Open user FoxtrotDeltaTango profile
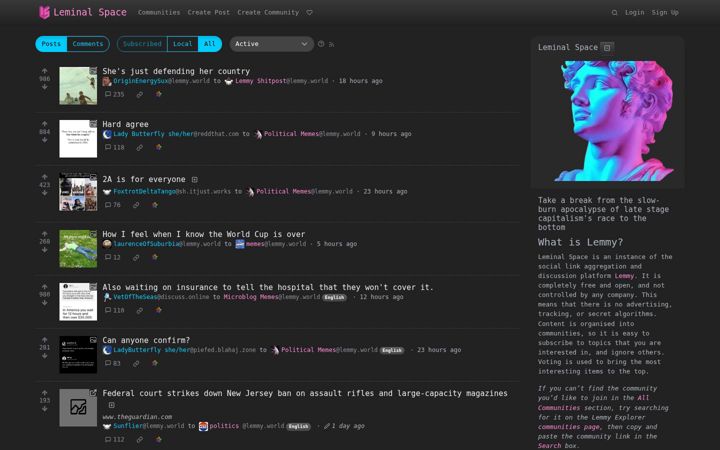Image resolution: width=720 pixels, height=450 pixels. tap(144, 191)
